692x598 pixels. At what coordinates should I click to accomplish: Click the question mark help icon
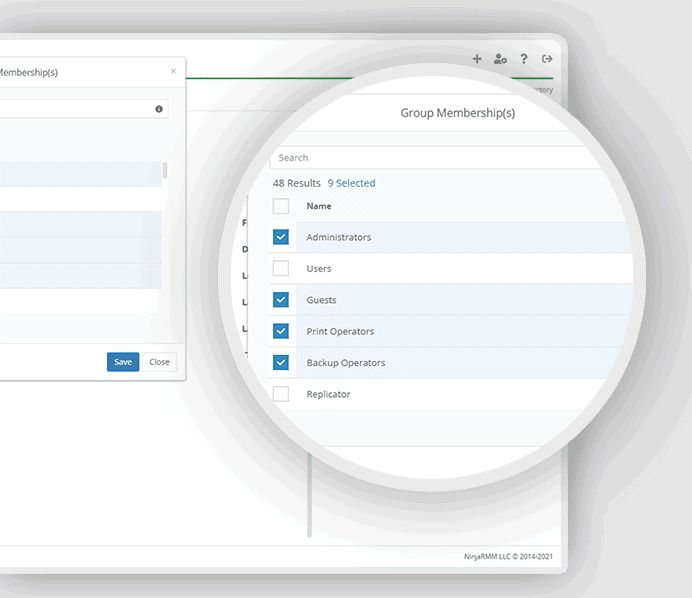coord(524,59)
